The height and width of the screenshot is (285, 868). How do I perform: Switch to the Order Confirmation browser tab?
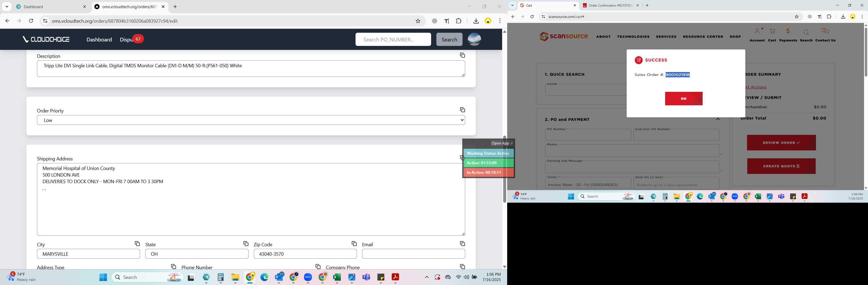point(610,5)
